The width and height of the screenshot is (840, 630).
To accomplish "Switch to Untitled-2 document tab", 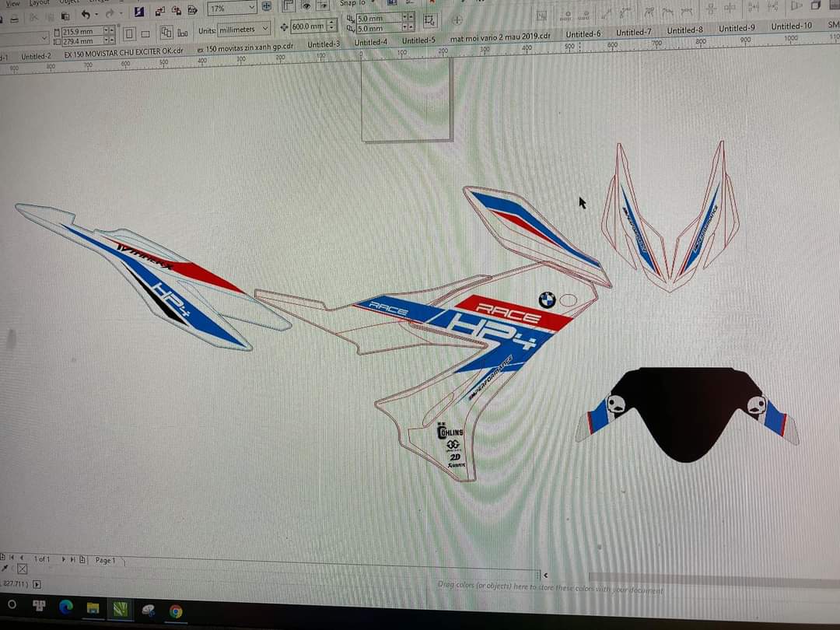I will (36, 56).
